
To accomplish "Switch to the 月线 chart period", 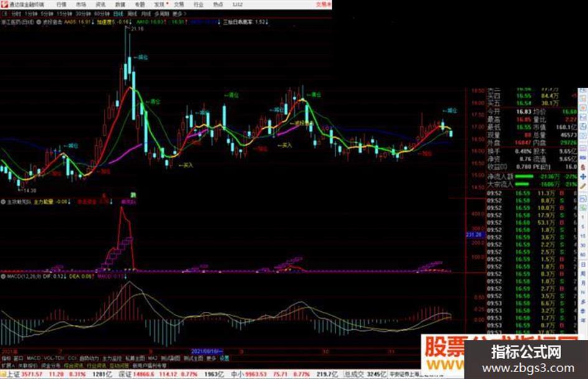I will point(146,14).
